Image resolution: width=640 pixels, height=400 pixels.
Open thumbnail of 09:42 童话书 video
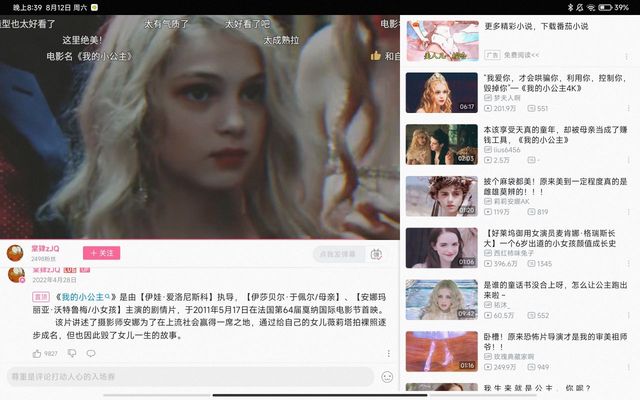(442, 300)
